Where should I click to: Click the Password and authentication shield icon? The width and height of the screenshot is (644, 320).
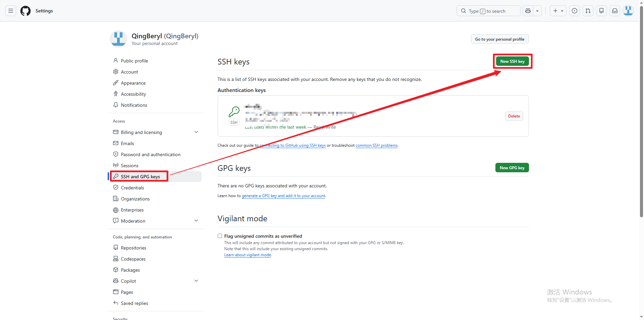point(116,154)
